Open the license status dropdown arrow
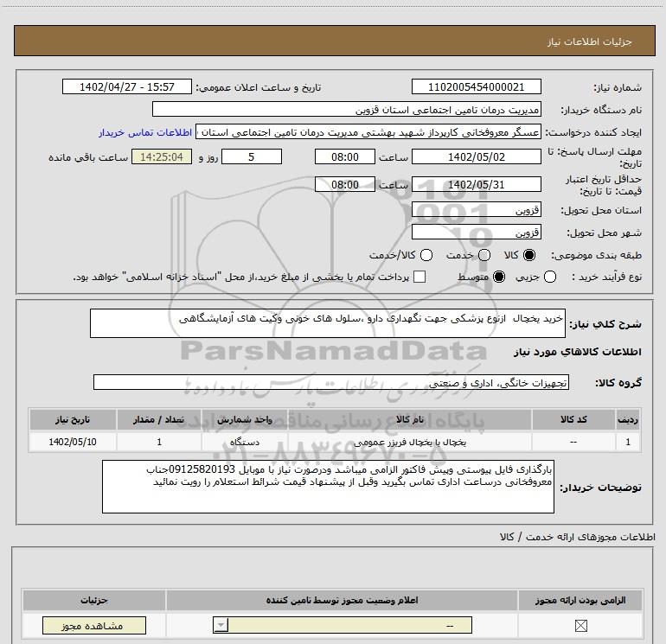The height and width of the screenshot is (644, 666). 221,625
